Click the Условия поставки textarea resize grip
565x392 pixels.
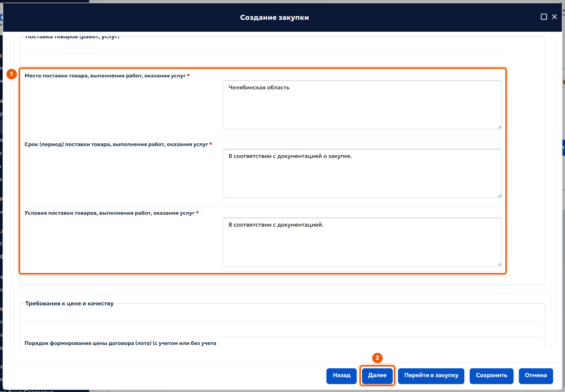coord(499,264)
